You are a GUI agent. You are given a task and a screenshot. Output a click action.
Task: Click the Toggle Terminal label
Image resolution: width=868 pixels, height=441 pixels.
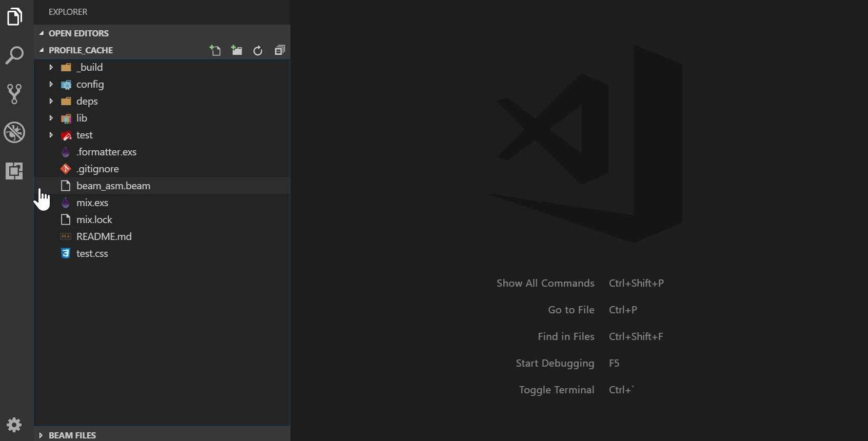(557, 390)
